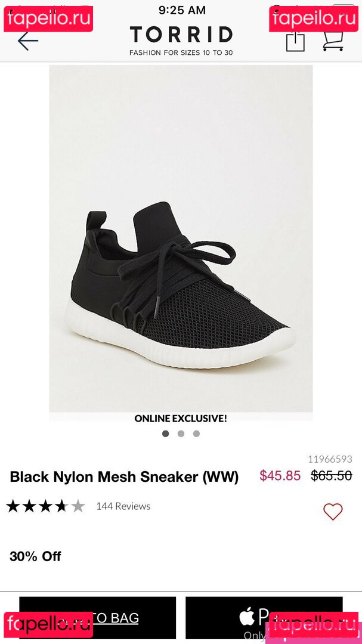Viewport: 362px width, 644px height.
Task: Select the third carousel dot
Action: [196, 434]
